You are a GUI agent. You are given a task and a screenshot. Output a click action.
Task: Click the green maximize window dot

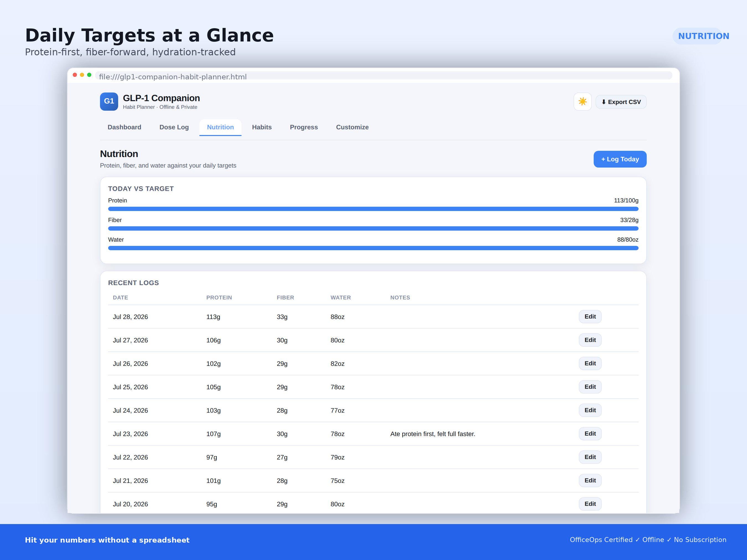pyautogui.click(x=89, y=75)
